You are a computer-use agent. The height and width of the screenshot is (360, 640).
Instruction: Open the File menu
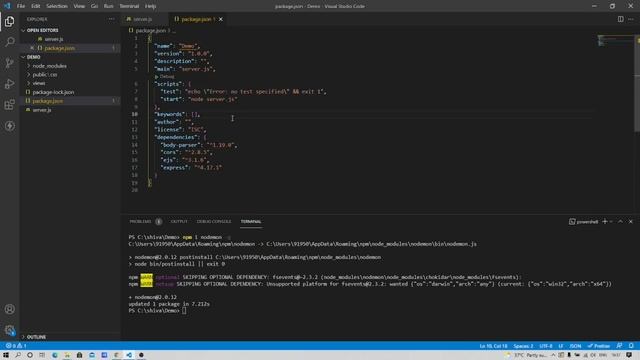(x=21, y=6)
